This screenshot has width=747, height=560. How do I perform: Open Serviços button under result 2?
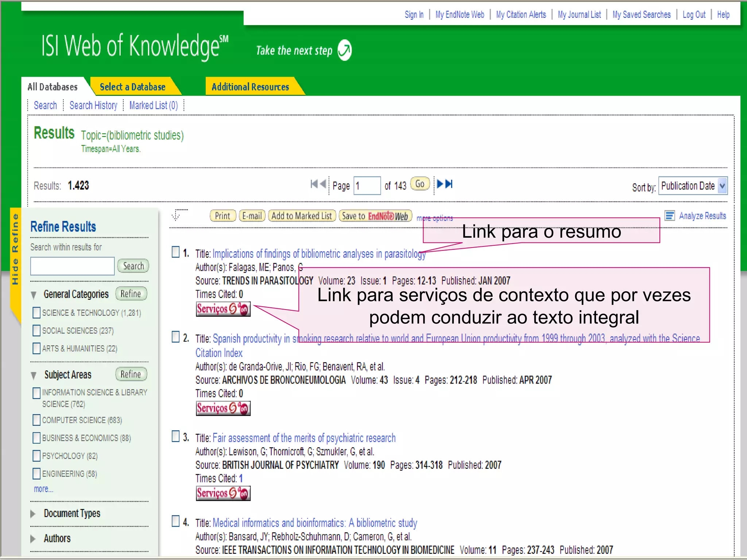[223, 408]
